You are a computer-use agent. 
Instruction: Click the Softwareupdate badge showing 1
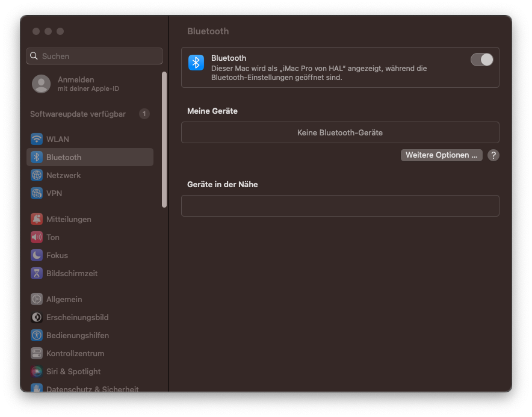[x=144, y=114]
